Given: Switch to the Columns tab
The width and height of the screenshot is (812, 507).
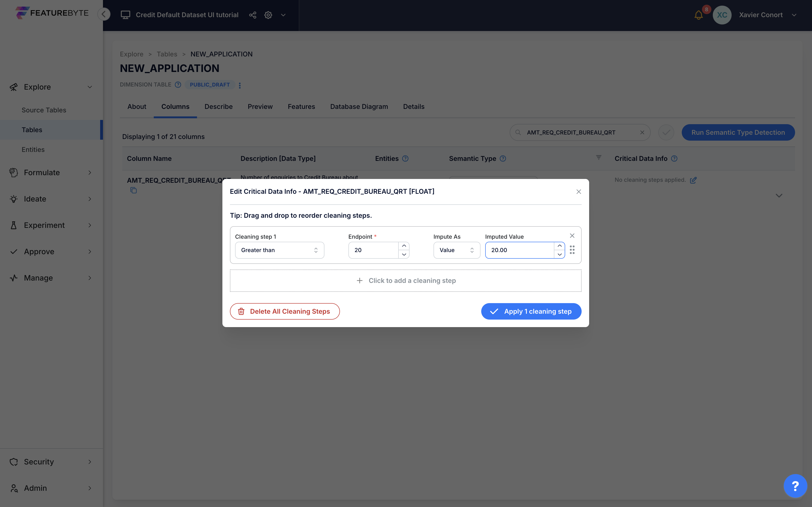Looking at the screenshot, I should (175, 106).
